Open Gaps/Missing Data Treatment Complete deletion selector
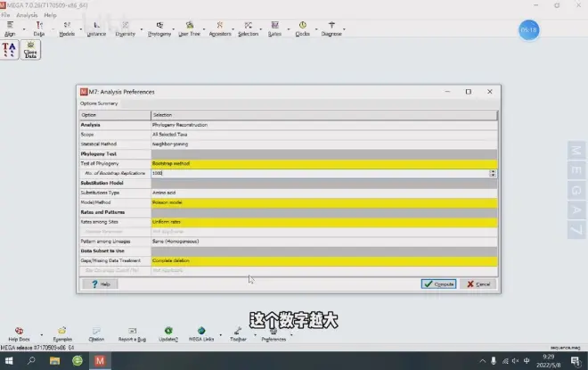The image size is (588, 370). [x=321, y=260]
